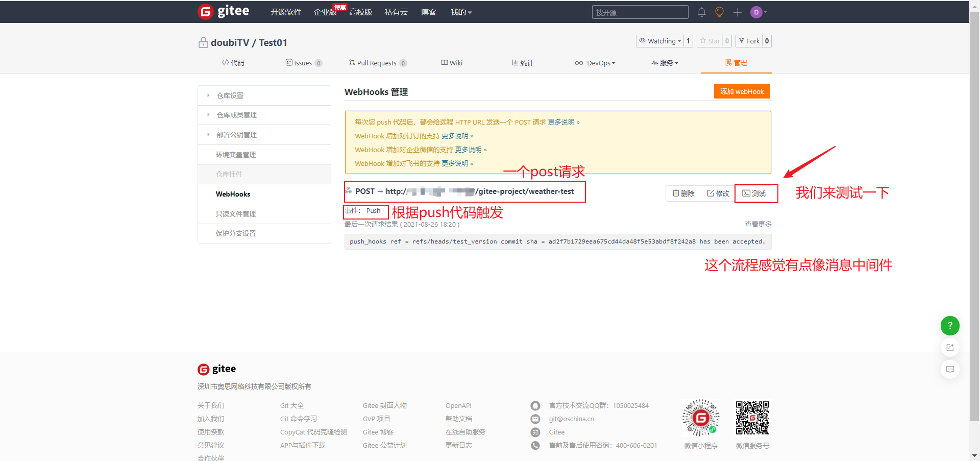Star the Test01 repository
The image size is (980, 461).
click(709, 41)
